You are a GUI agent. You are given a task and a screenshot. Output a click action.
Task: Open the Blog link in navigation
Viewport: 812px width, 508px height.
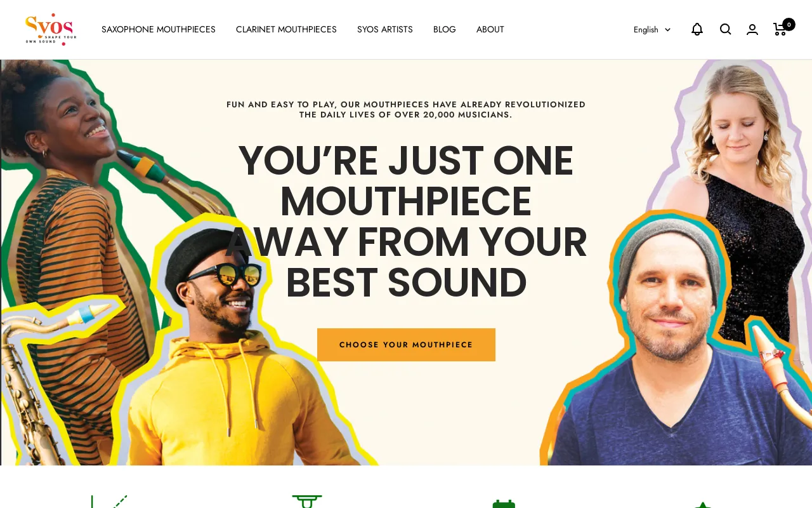coord(445,29)
